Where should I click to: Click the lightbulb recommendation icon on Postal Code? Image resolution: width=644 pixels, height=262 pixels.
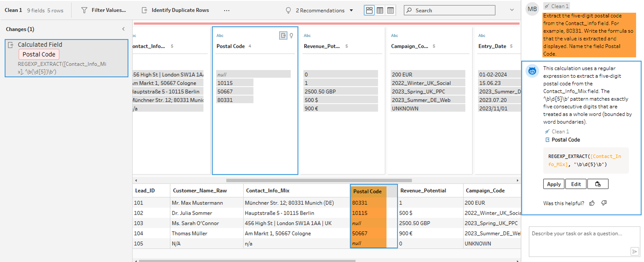pyautogui.click(x=291, y=35)
